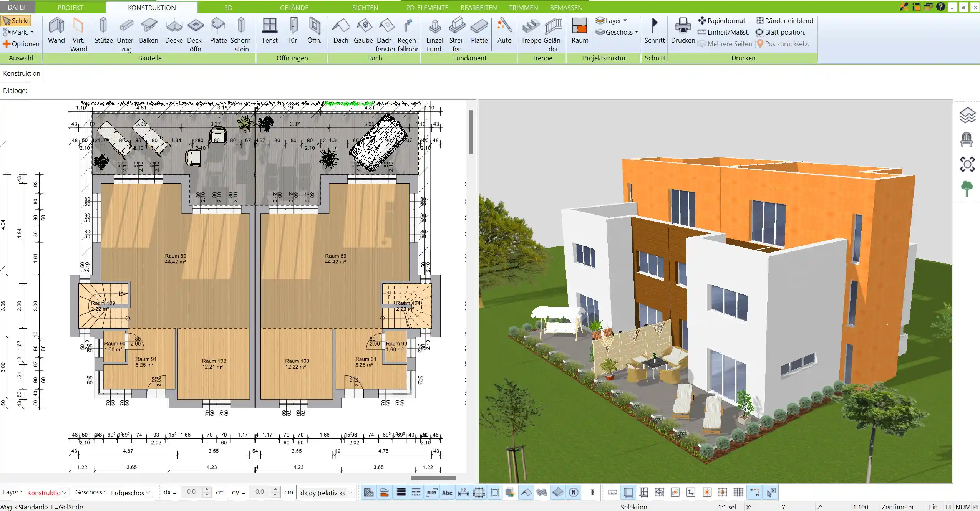Open the Drucken print function

[683, 31]
